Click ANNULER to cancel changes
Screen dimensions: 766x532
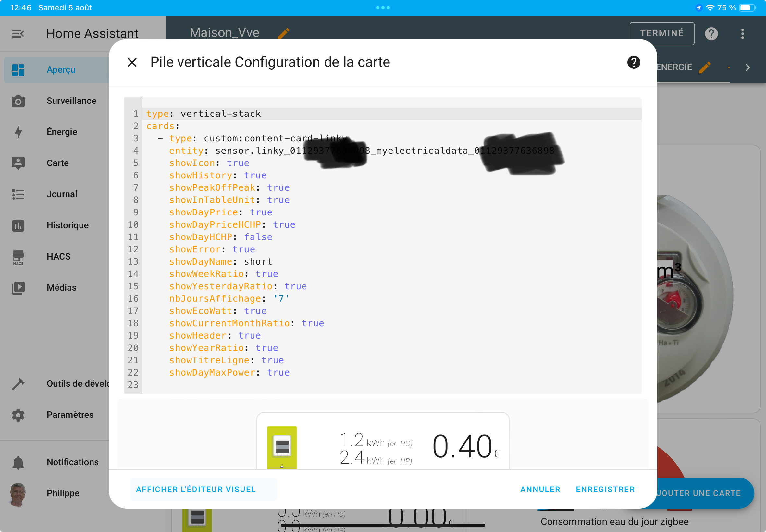[x=540, y=489]
